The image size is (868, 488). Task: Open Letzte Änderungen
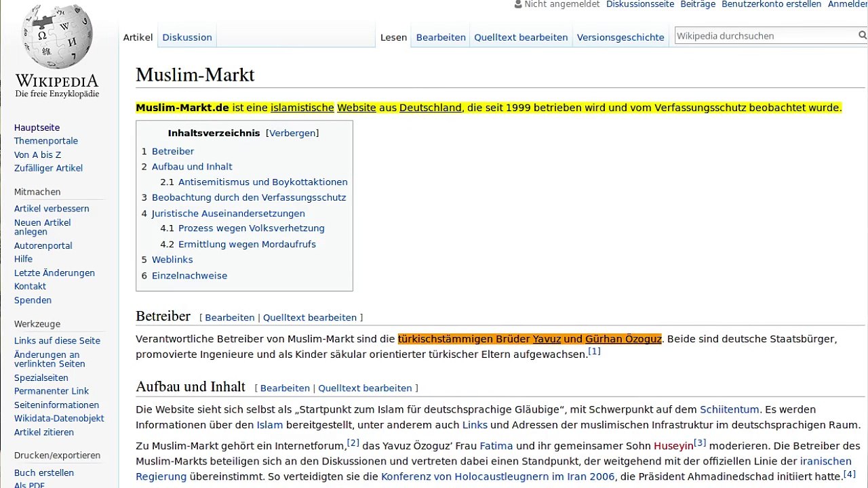tap(54, 272)
